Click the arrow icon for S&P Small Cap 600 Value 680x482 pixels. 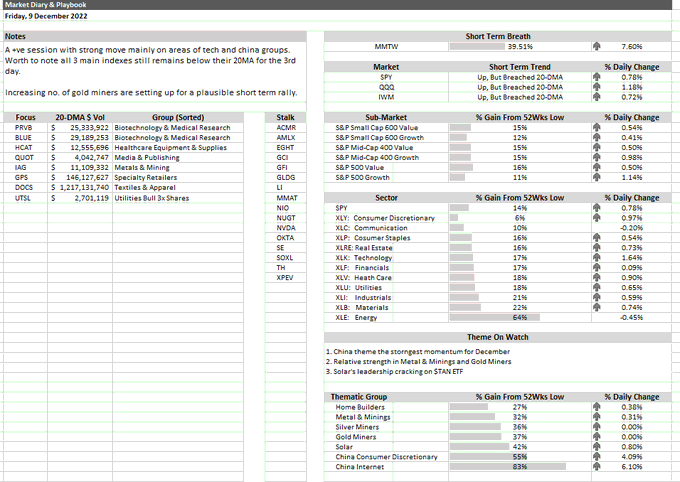pyautogui.click(x=597, y=127)
